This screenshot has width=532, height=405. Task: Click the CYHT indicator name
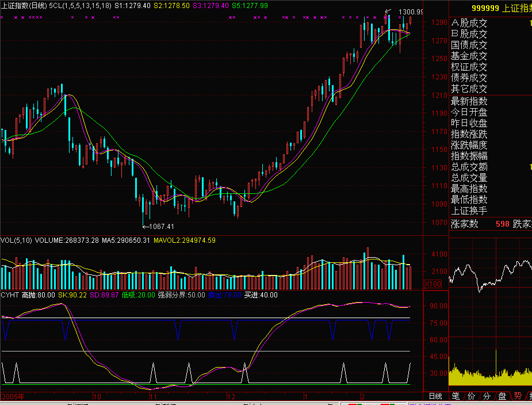(10, 295)
